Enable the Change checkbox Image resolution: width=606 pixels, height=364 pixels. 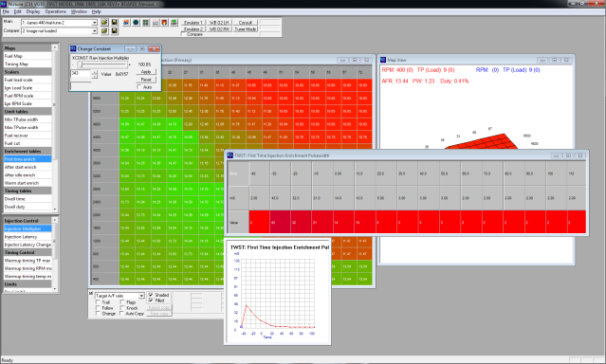coord(99,314)
